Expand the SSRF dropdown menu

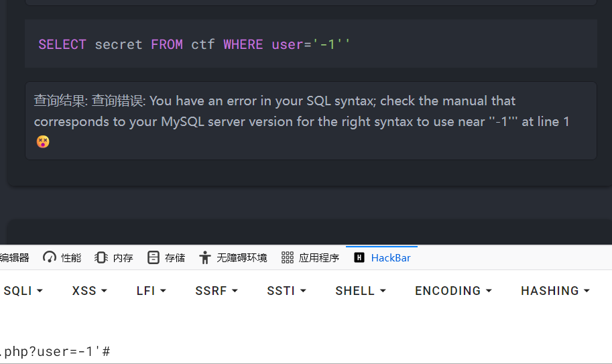click(217, 291)
